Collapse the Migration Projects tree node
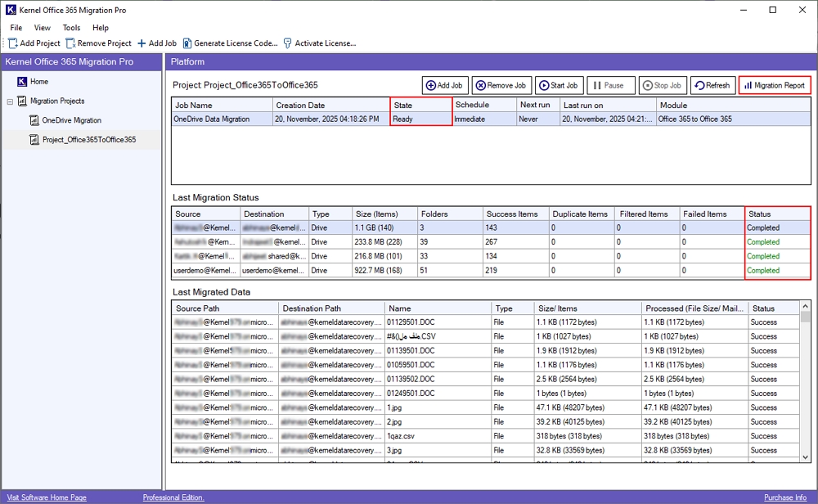The image size is (818, 504). click(11, 101)
